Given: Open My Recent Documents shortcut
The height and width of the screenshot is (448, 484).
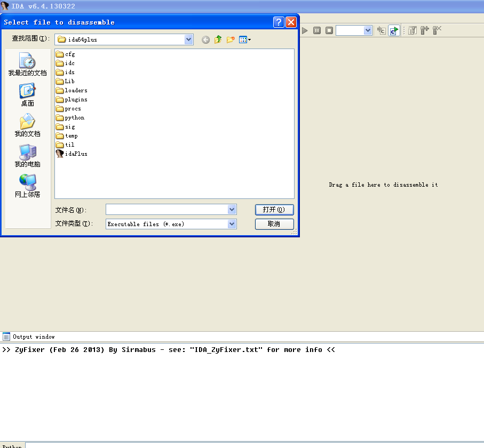Looking at the screenshot, I should pos(27,65).
